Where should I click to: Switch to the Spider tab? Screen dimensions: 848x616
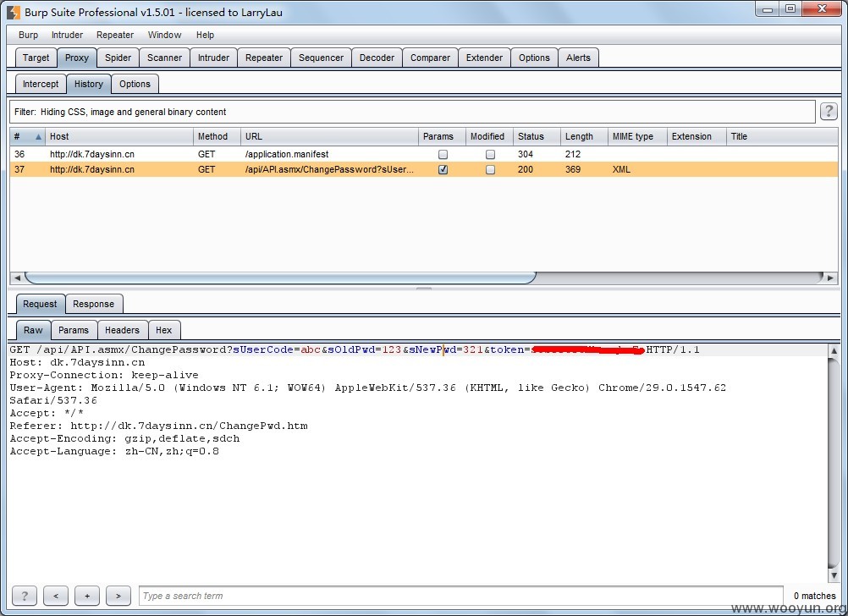coord(118,58)
